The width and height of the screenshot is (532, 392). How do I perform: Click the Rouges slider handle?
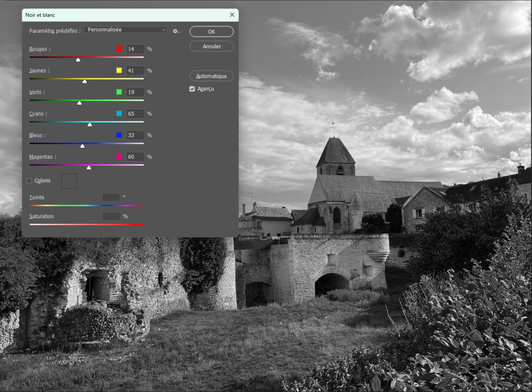pos(78,60)
